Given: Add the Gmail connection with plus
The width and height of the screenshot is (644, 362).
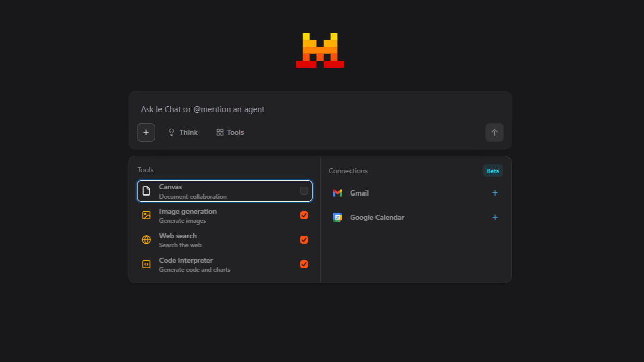Looking at the screenshot, I should point(495,193).
